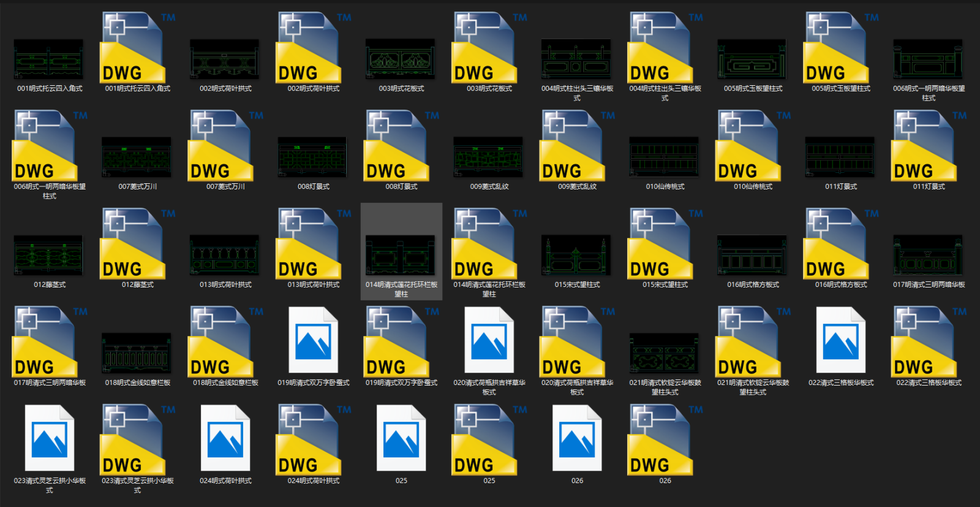Screen dimensions: 980x507
Task: Select the 001 drawing preview thumbnail
Action: click(x=48, y=59)
